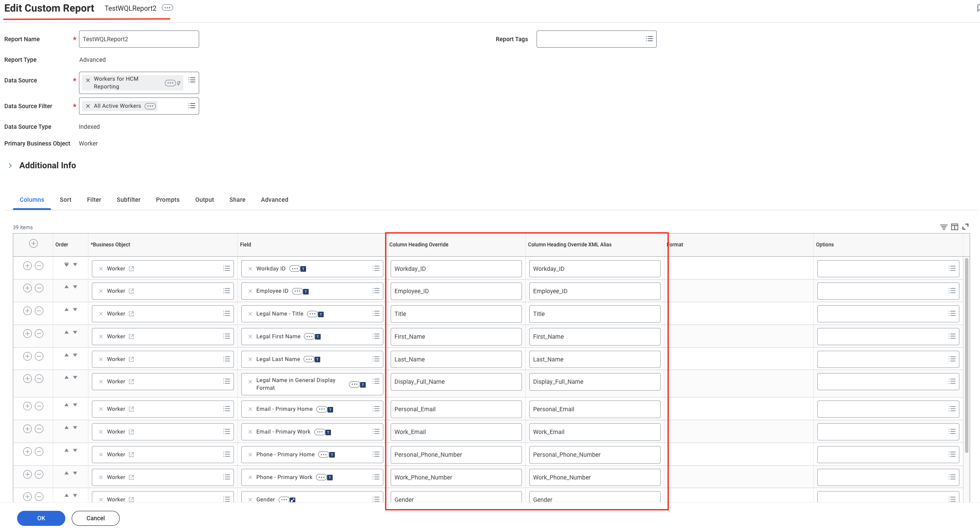Expand the columns grid to full screen
980x531 pixels.
[x=966, y=227]
